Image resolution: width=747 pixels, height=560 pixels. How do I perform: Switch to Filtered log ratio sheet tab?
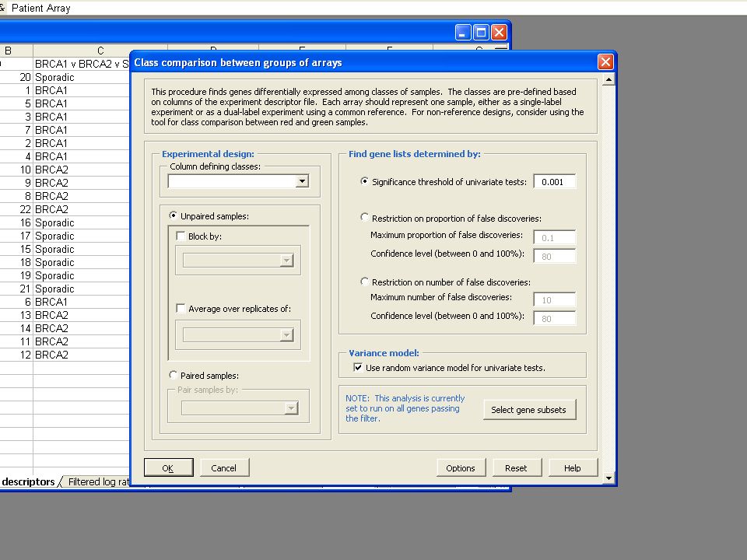tap(99, 482)
